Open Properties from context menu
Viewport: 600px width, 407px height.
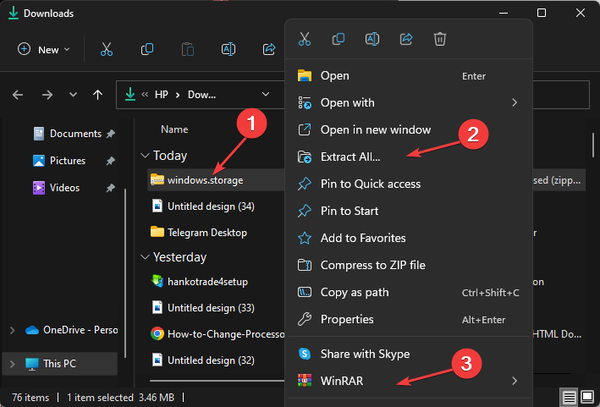pos(409,319)
